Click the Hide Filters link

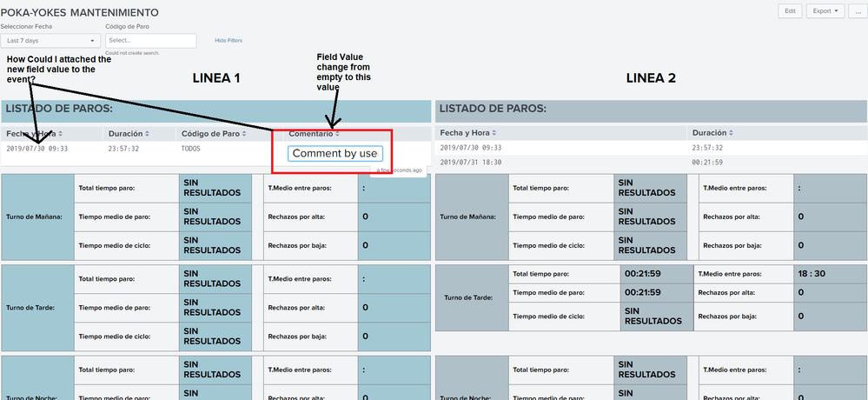click(229, 41)
